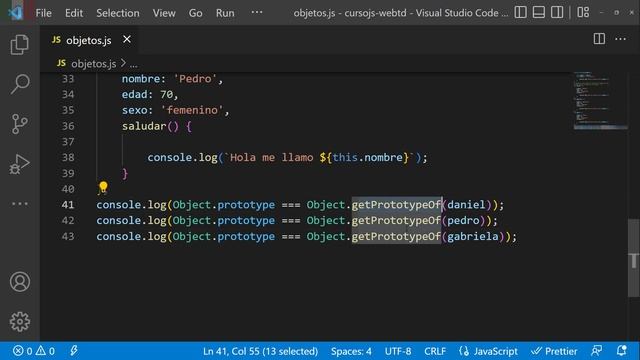Expand hidden menu bar items
The height and width of the screenshot is (360, 640).
coord(257,12)
